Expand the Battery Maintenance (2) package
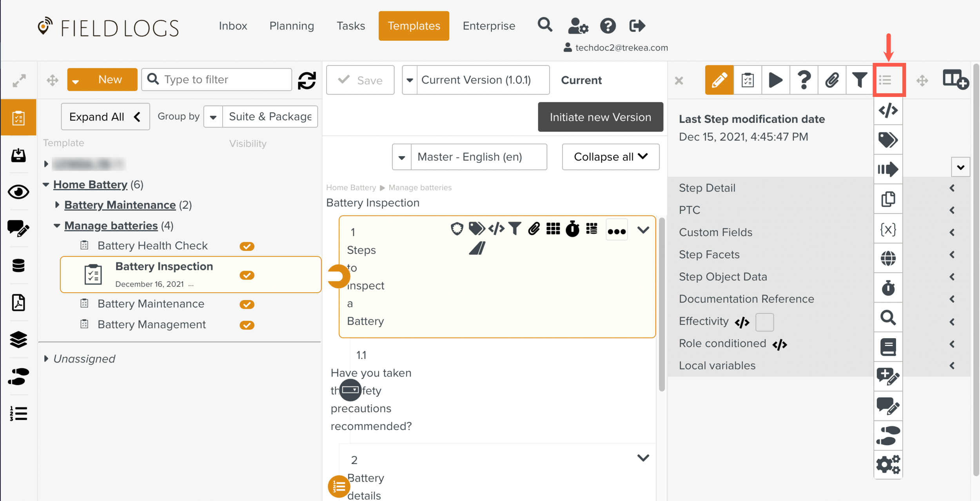The image size is (980, 501). point(57,205)
